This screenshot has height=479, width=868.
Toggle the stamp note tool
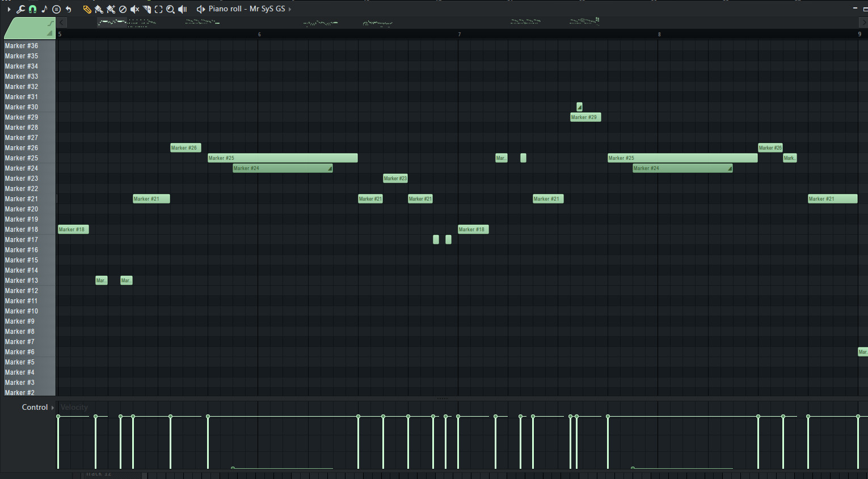tap(44, 9)
